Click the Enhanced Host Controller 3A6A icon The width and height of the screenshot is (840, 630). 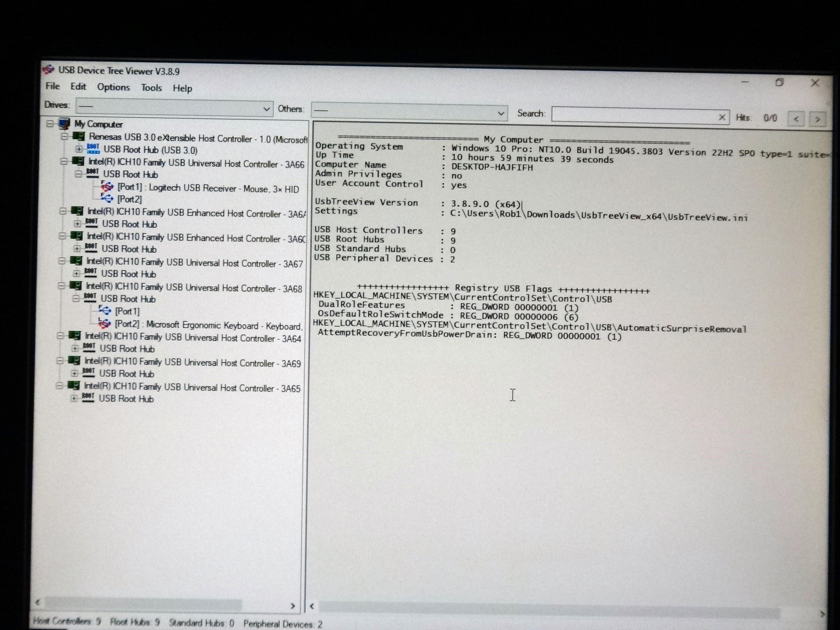coord(77,211)
